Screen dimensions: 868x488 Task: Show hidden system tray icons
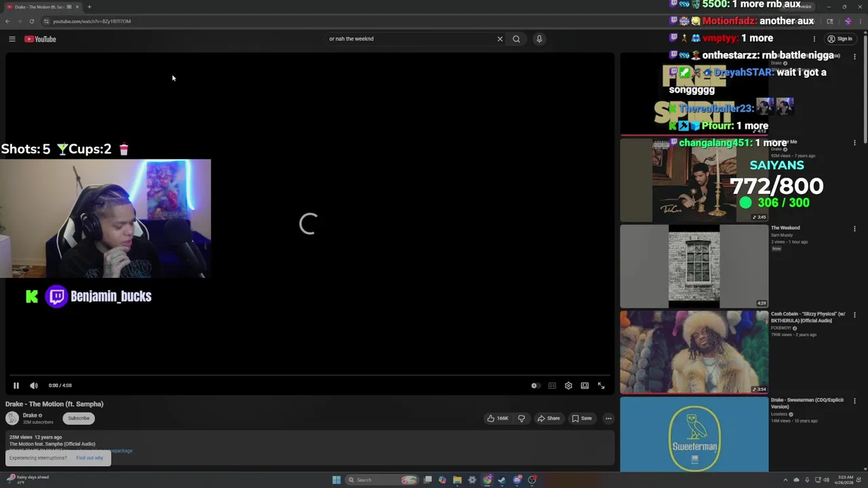click(x=785, y=480)
